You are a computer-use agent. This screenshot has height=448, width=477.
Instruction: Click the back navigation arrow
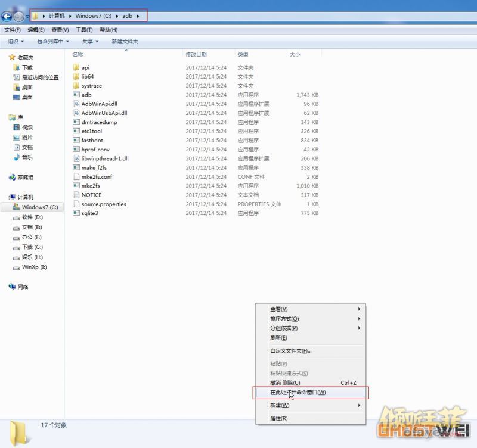click(x=8, y=15)
